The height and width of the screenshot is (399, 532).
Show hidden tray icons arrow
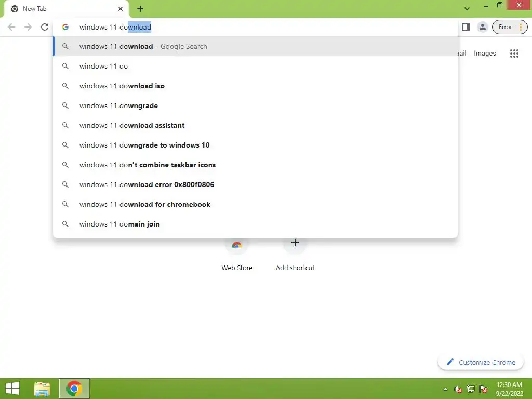445,389
